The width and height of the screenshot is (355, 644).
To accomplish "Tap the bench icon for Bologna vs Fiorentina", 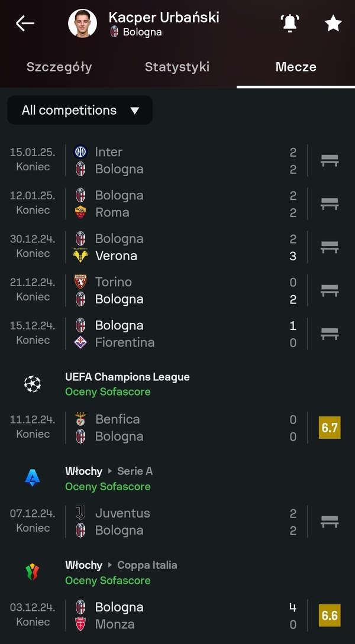I will pos(330,334).
